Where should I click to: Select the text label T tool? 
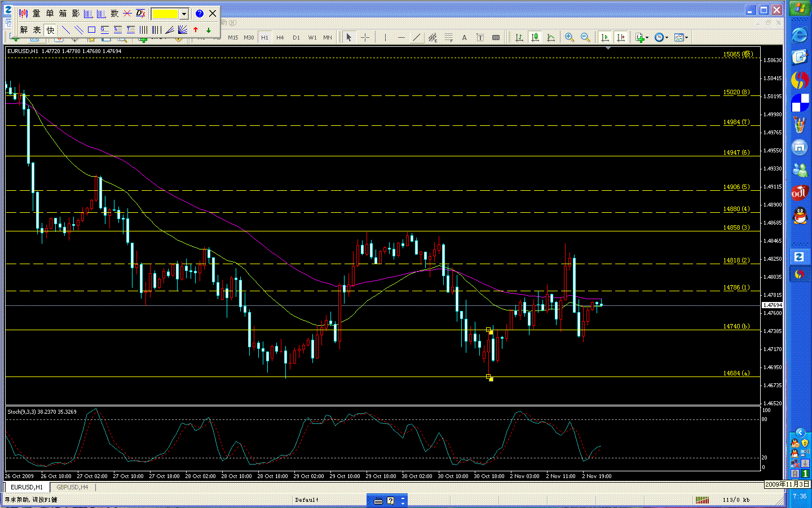(480, 37)
